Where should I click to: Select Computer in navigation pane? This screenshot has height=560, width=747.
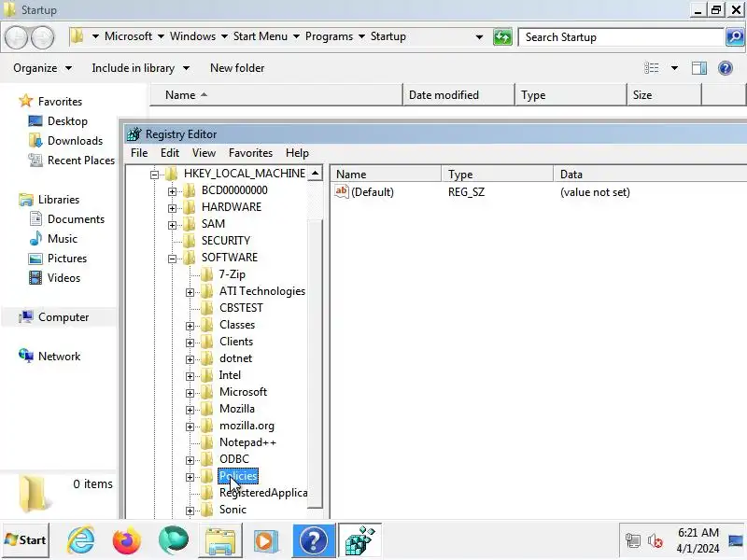click(x=63, y=317)
